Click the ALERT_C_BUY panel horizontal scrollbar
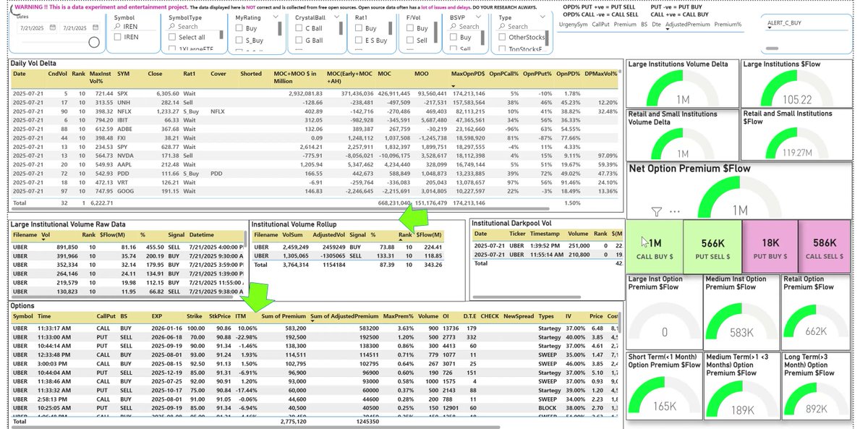 click(772, 48)
